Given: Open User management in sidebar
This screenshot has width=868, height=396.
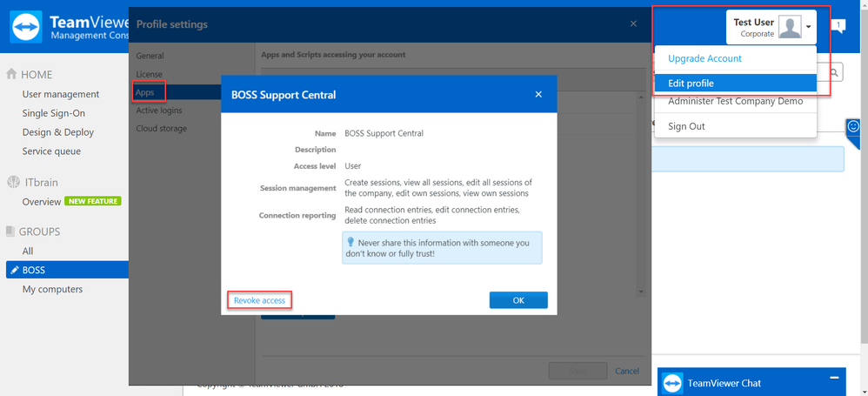Looking at the screenshot, I should click(x=61, y=94).
